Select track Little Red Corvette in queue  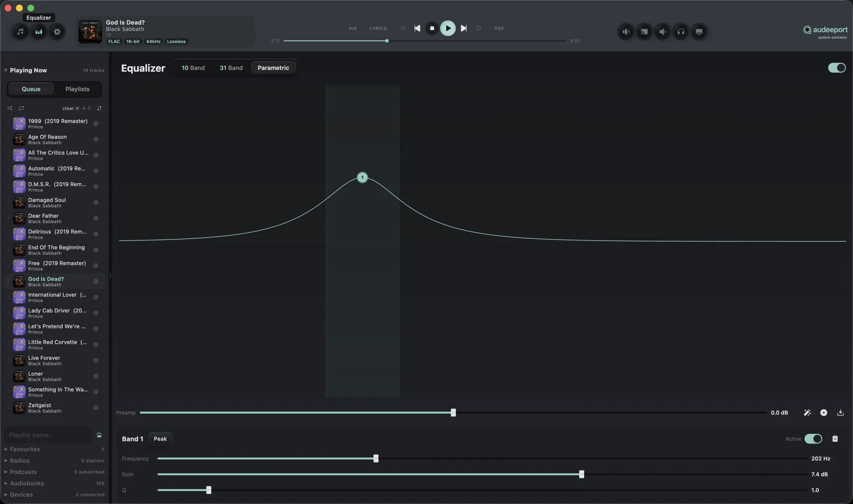click(54, 345)
